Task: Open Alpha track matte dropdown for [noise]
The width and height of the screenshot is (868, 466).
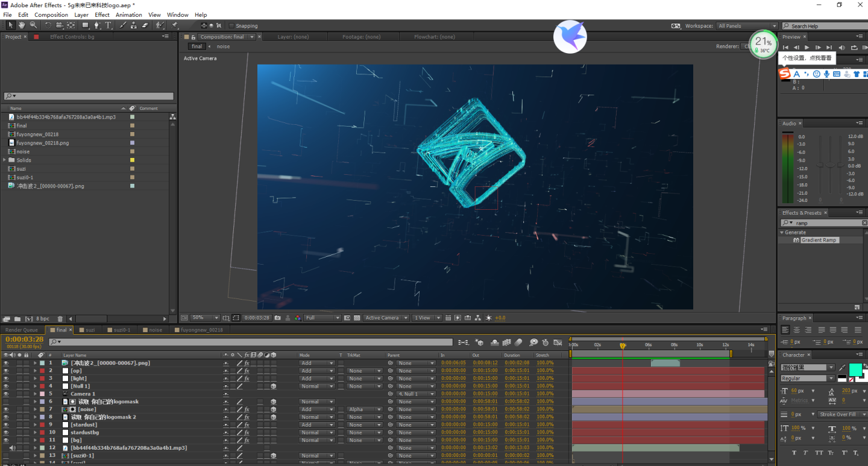Action: 365,409
